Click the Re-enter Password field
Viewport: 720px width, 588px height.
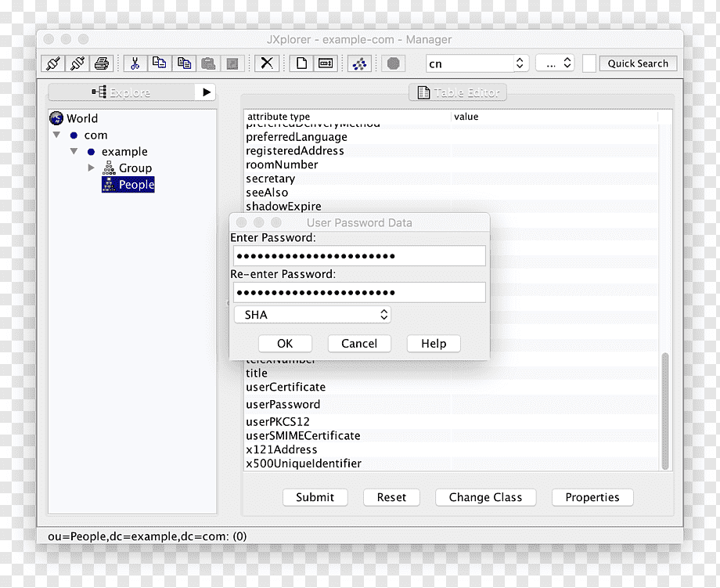(359, 293)
